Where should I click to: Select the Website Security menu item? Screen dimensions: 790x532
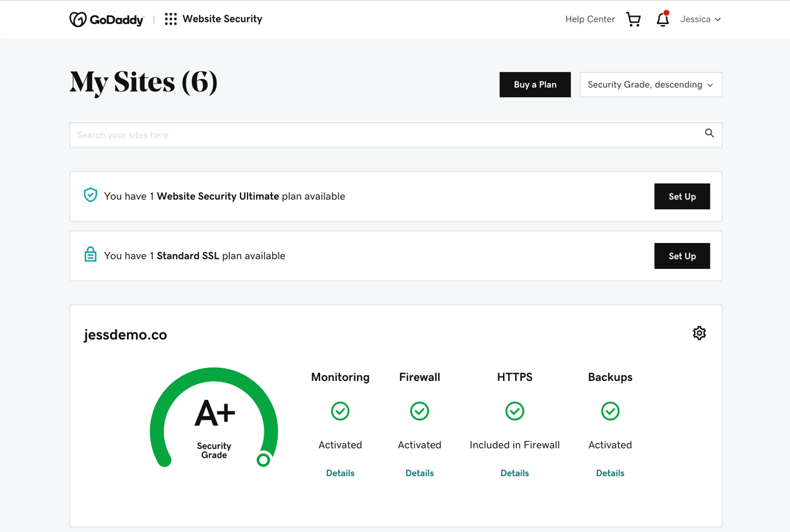(x=222, y=19)
